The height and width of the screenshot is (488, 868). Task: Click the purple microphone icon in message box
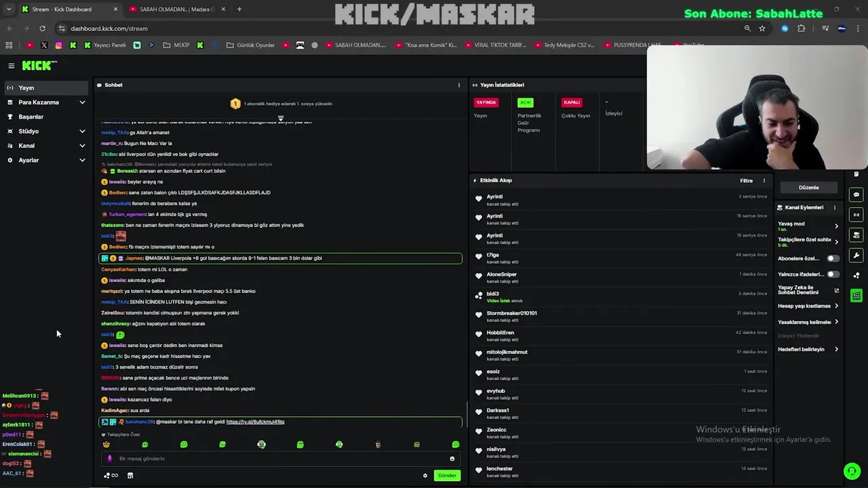[110, 459]
